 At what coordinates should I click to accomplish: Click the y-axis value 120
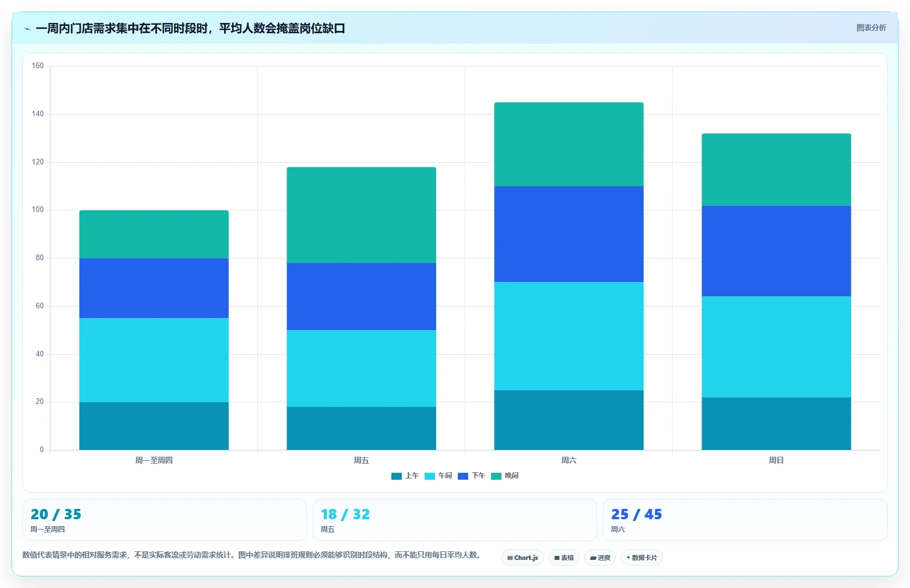click(x=38, y=162)
